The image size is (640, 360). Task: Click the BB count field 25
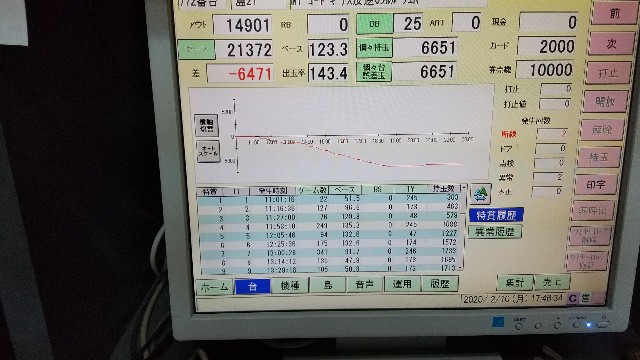pos(409,24)
